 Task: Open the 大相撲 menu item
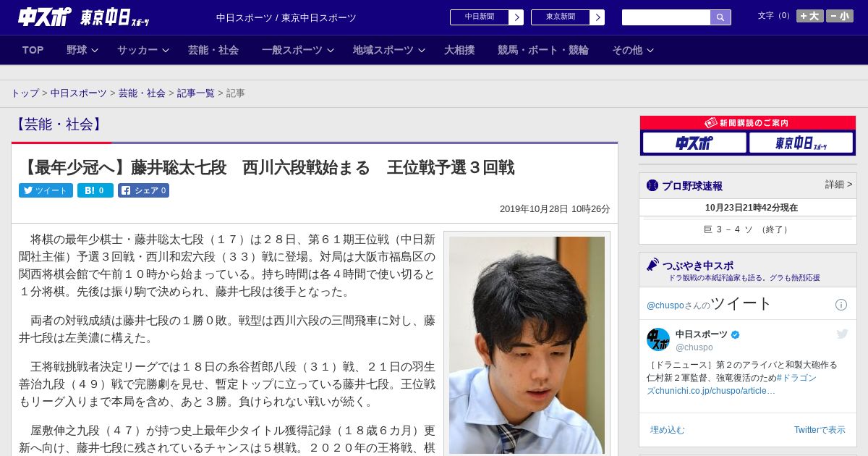pos(459,50)
